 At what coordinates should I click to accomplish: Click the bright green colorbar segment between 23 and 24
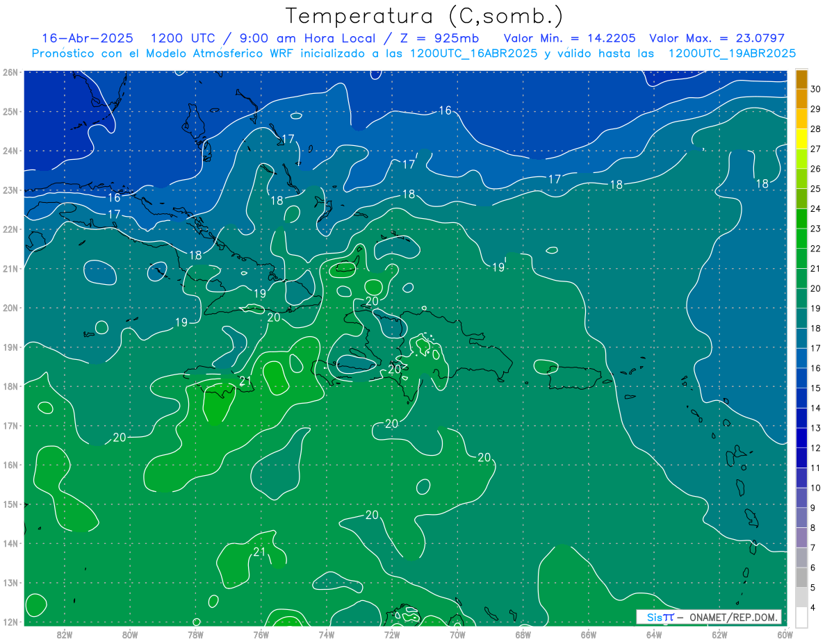(801, 219)
